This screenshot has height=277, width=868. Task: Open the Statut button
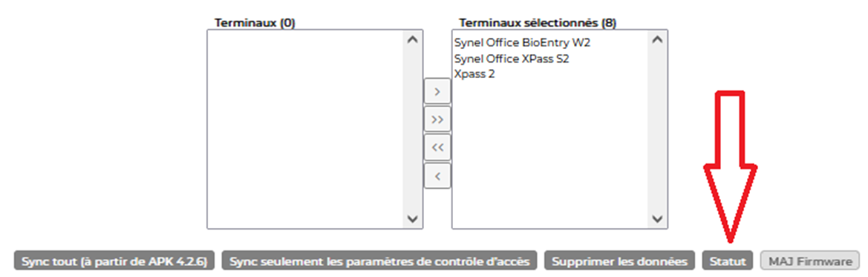728,261
